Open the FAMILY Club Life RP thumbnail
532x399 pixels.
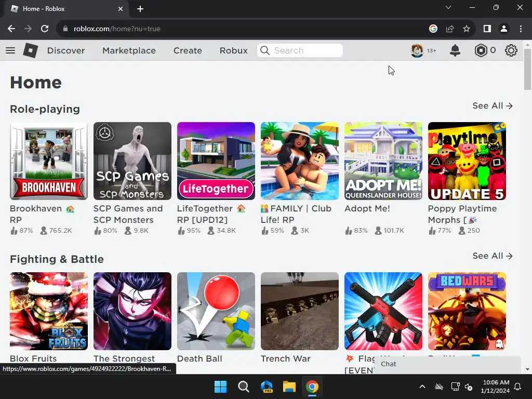(300, 161)
